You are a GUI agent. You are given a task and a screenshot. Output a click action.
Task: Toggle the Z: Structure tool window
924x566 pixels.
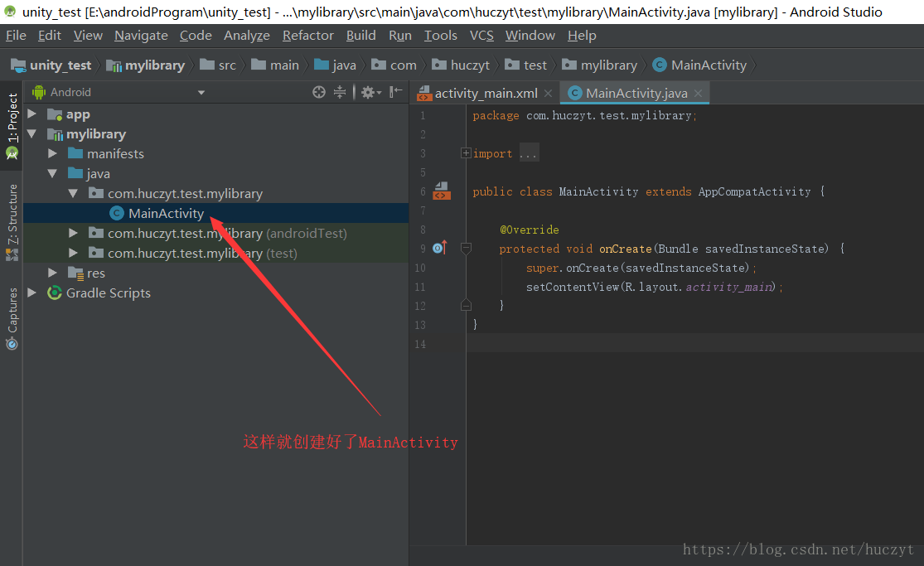point(12,223)
